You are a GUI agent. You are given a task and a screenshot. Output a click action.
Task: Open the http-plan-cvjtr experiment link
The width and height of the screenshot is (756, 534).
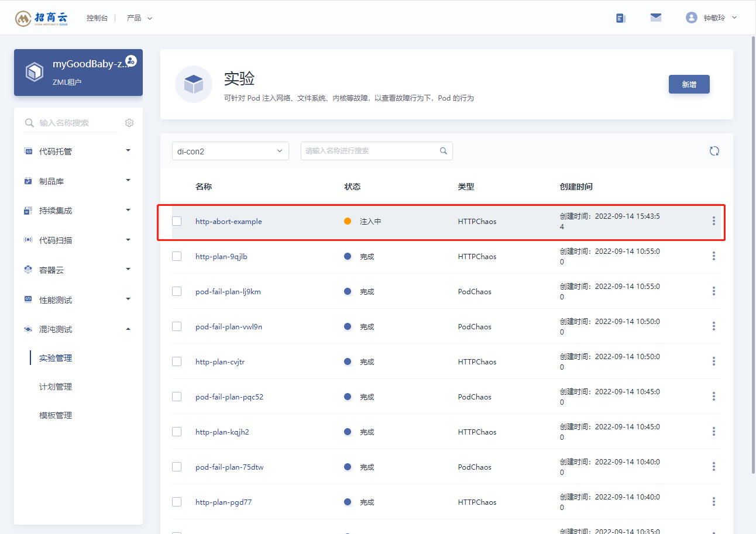(220, 362)
